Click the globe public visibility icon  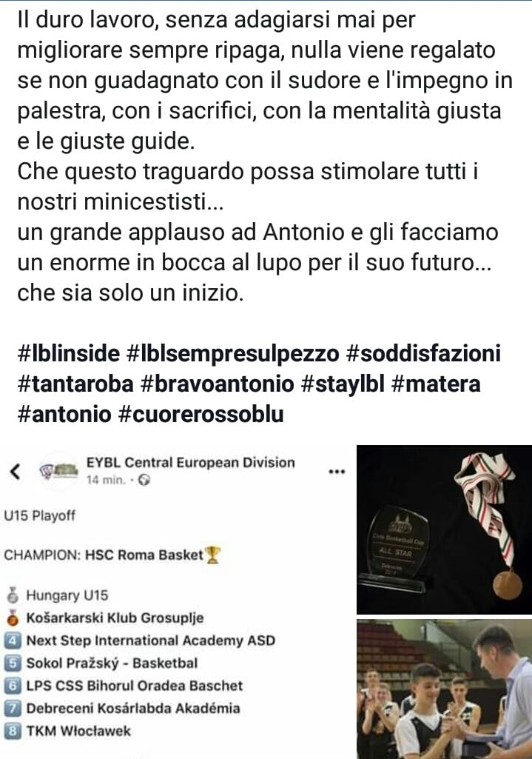144,480
